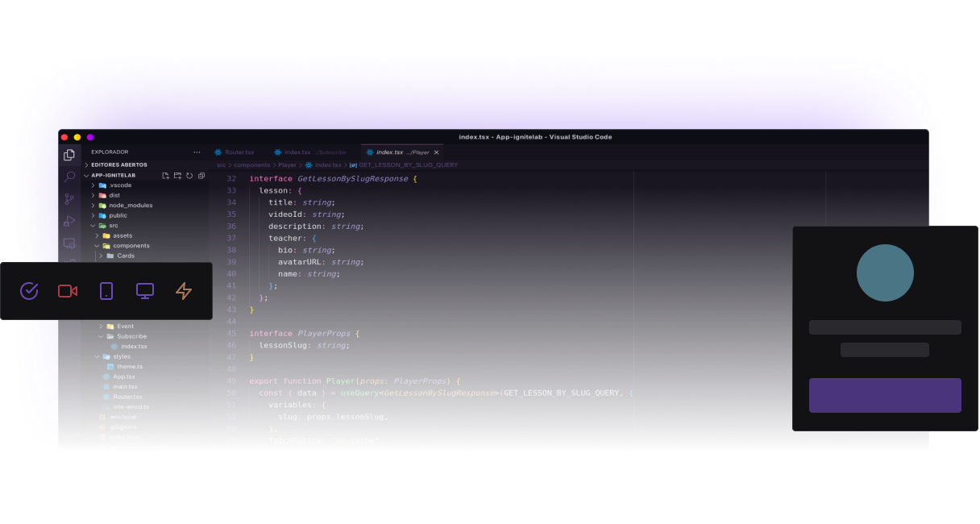
Task: Collapse all folders via the Explorer icon
Action: (x=201, y=176)
